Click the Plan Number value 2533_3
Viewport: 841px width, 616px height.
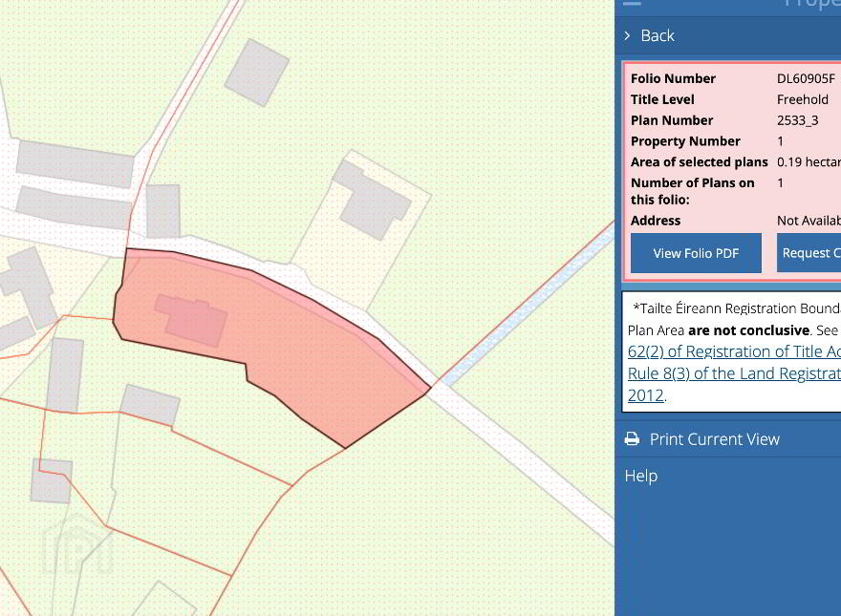798,120
